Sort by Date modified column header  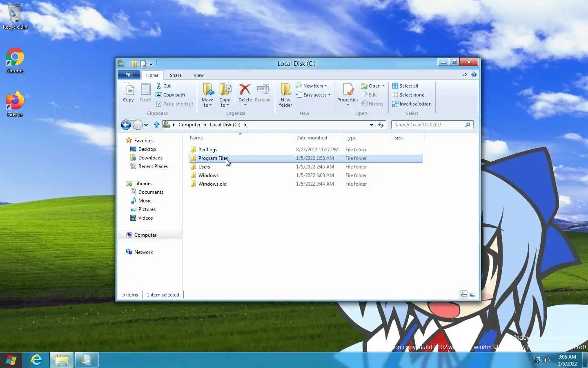[x=318, y=138]
